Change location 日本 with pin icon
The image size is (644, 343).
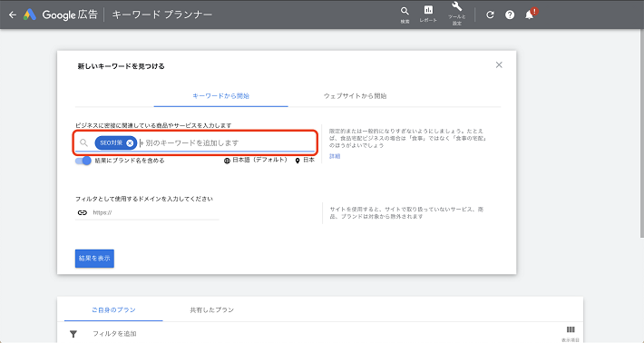pos(305,161)
